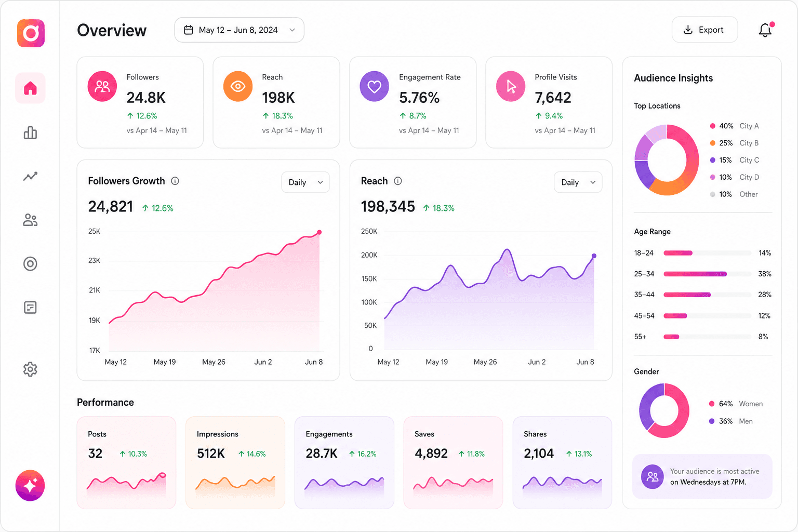The image size is (798, 532).
Task: Open the Shares performance card
Action: (562, 462)
